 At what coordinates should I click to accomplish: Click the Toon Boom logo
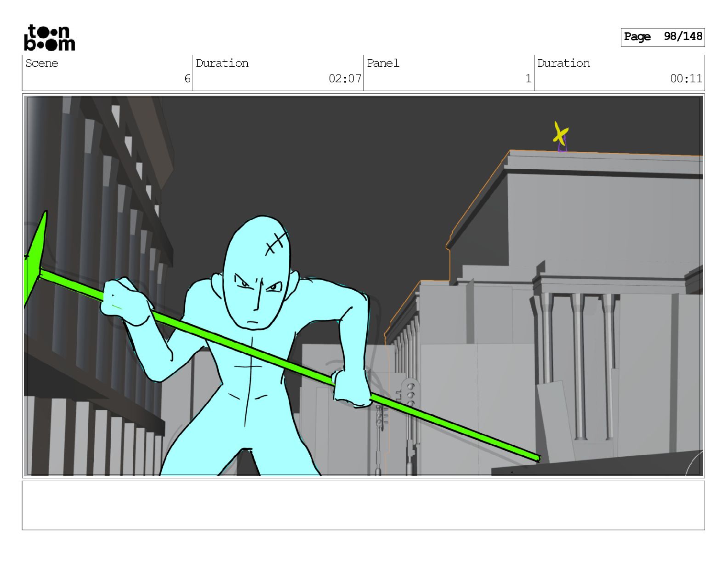click(50, 37)
